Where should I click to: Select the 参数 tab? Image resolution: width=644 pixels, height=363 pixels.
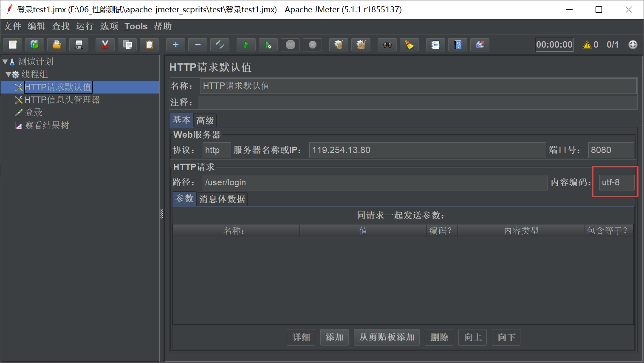pyautogui.click(x=184, y=199)
